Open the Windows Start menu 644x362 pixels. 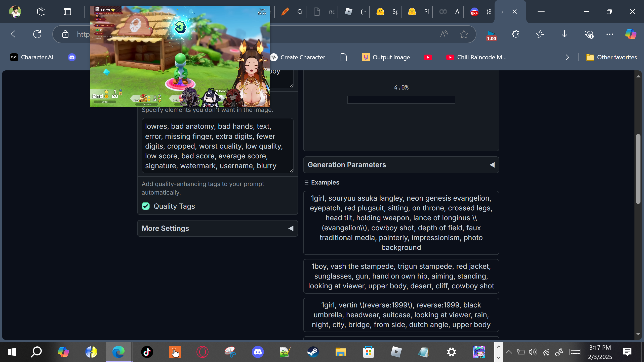coord(12,352)
